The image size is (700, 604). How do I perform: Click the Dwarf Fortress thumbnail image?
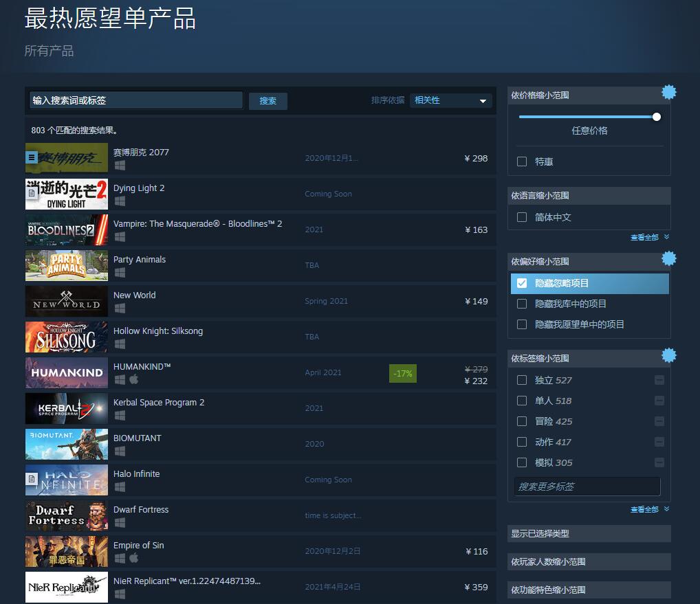(x=67, y=515)
